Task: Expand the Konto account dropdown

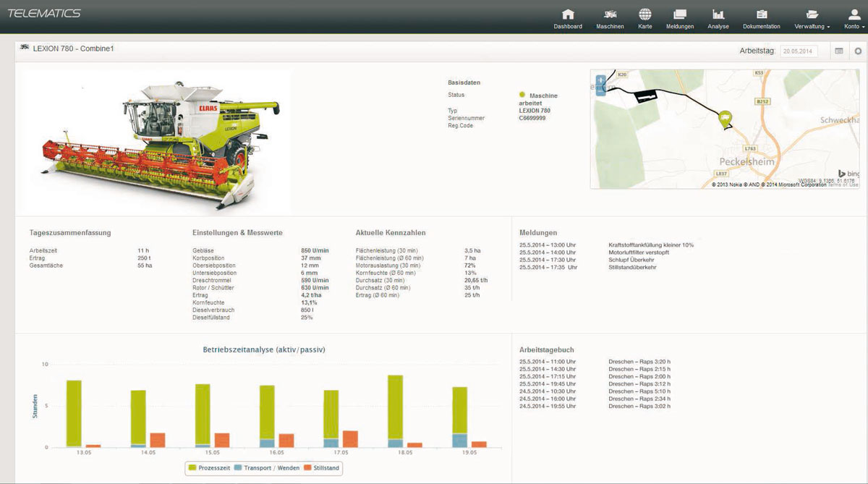Action: coord(854,19)
